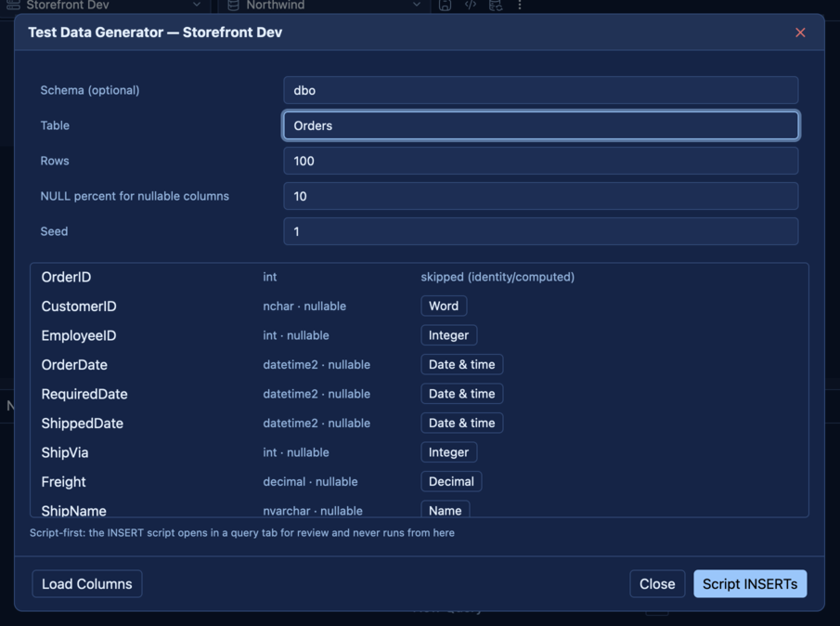Click the EmployeeID 'int · nullable' type text

tap(296, 335)
